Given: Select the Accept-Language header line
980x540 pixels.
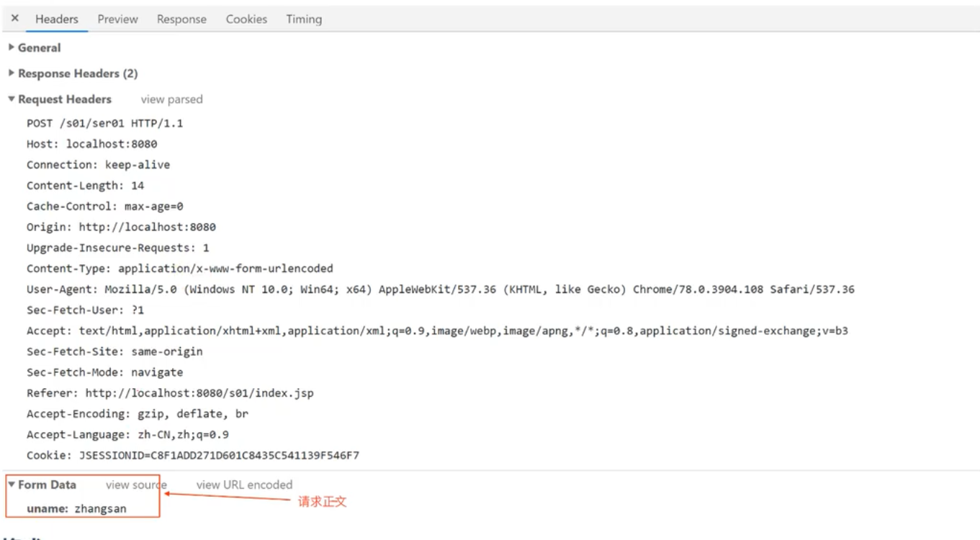Looking at the screenshot, I should point(128,435).
